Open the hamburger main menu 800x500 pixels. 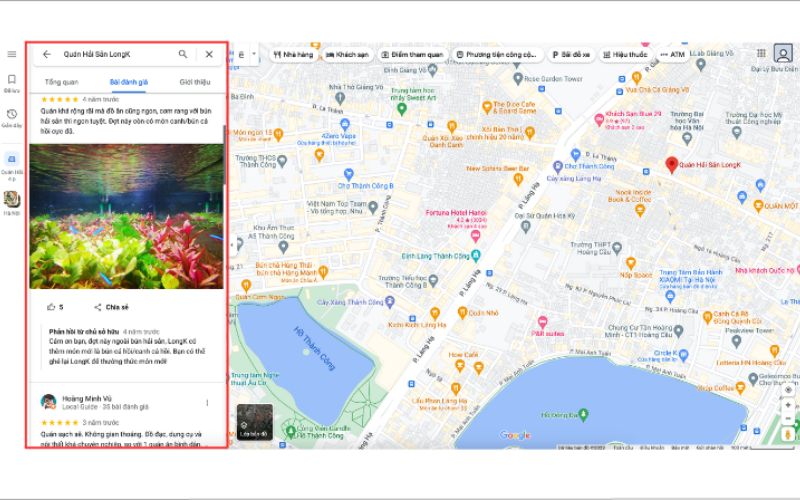tap(12, 54)
